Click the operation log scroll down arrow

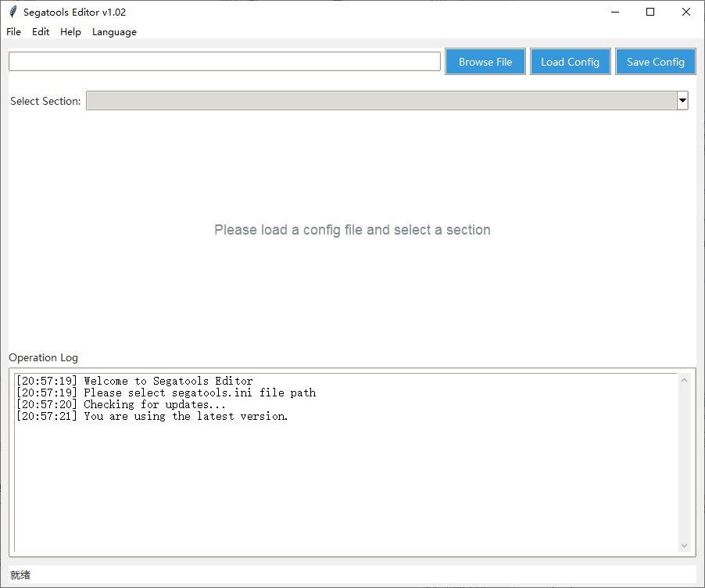(x=684, y=546)
